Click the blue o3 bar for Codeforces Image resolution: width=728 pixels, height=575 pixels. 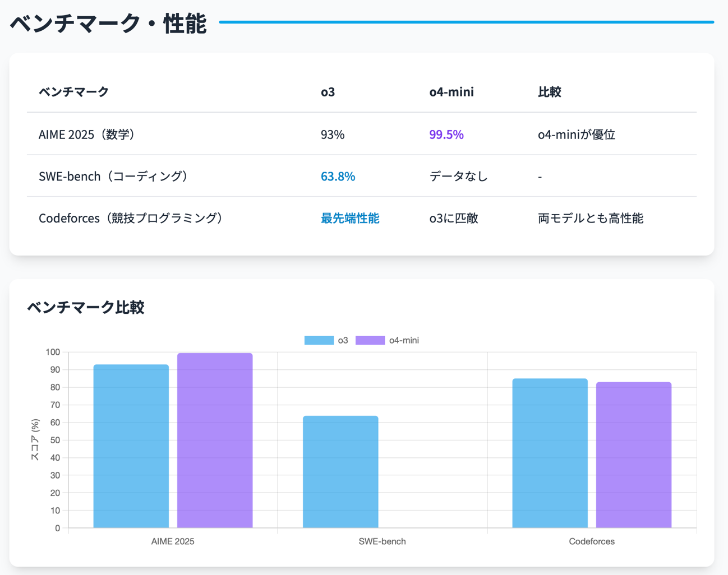550,453
